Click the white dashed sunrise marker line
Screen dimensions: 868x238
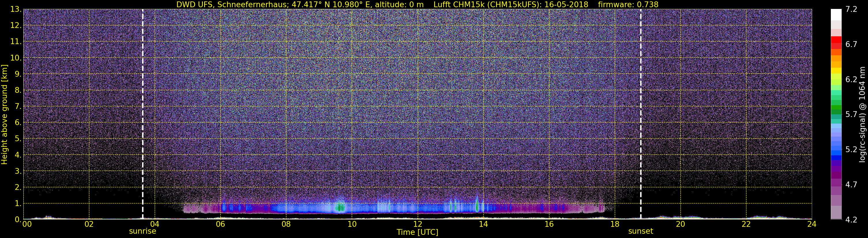click(143, 114)
